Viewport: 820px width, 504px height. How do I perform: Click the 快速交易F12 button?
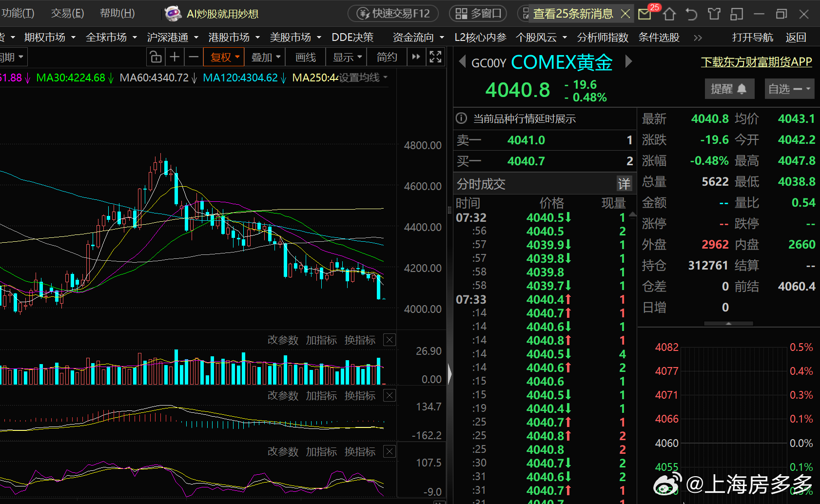(x=393, y=14)
